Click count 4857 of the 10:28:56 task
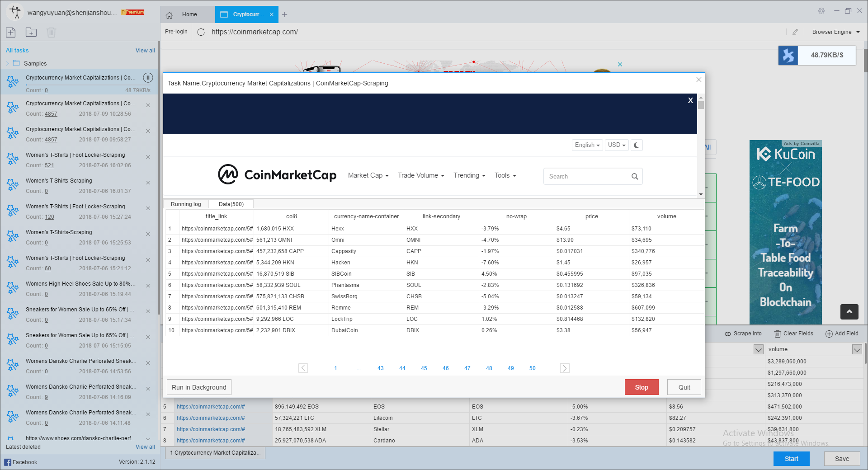Image resolution: width=868 pixels, height=470 pixels. pos(51,114)
